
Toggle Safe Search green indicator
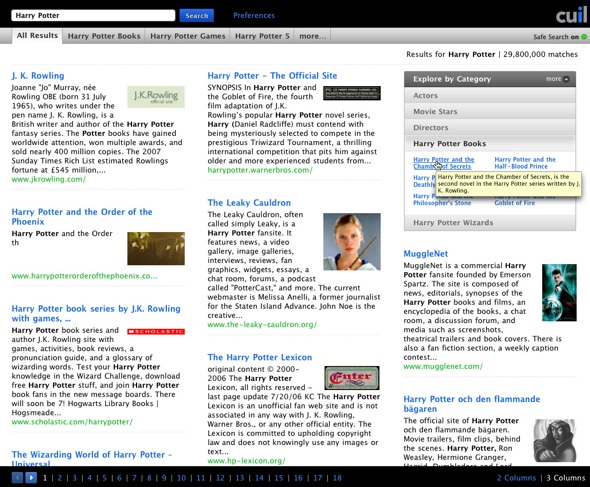tap(584, 37)
